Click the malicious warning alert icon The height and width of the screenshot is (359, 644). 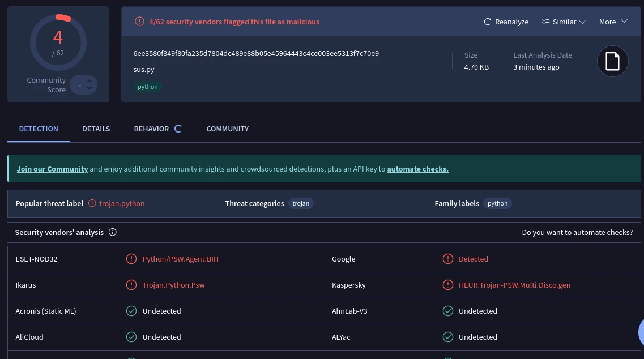140,22
